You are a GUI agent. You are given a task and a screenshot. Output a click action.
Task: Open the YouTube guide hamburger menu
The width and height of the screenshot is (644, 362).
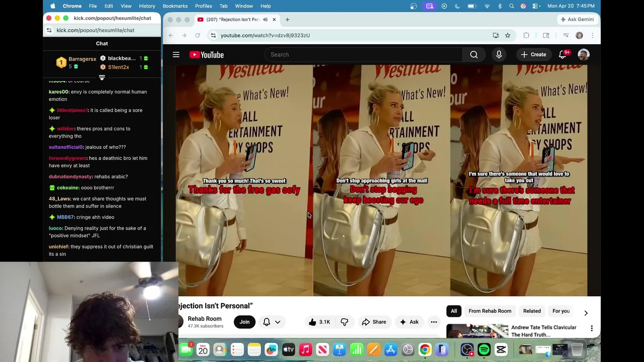176,55
